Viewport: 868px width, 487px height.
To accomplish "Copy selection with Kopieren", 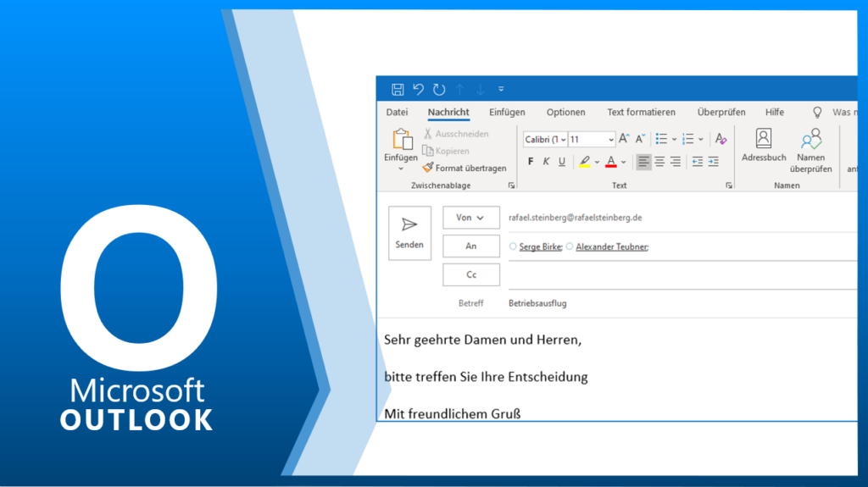I will pyautogui.click(x=446, y=151).
